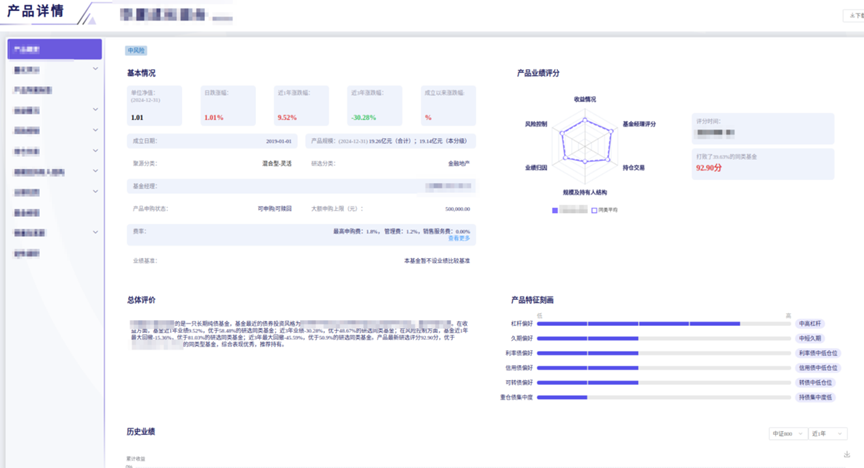The image size is (864, 468).
Task: Click the 基金经理评分 radar axis label
Action: [639, 124]
